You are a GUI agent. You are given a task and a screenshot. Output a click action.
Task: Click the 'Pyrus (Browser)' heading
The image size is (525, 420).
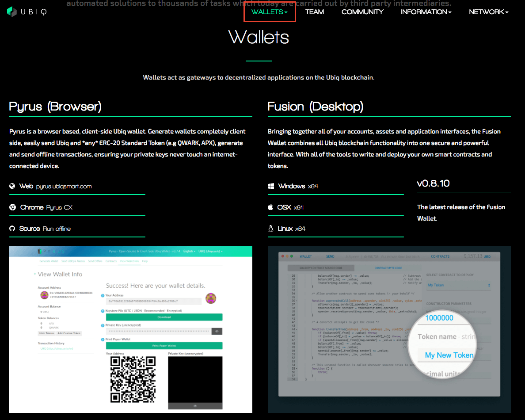(55, 107)
